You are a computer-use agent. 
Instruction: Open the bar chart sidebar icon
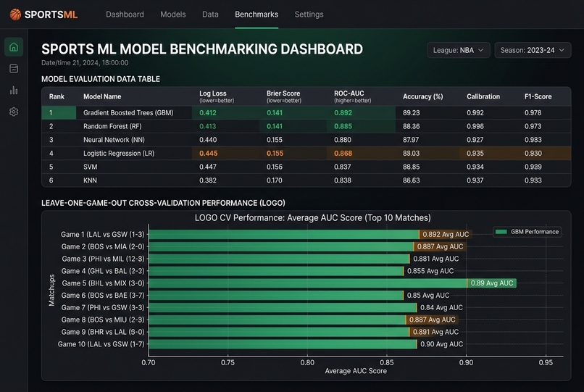click(14, 90)
